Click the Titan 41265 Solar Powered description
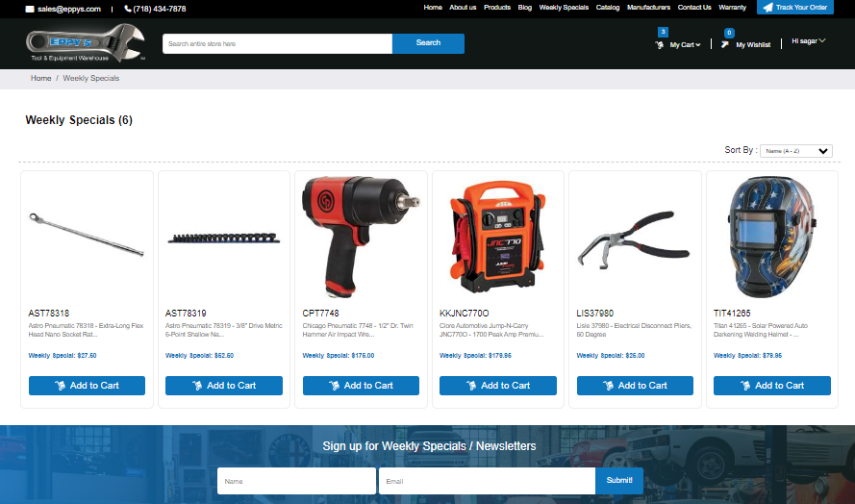Screen dimensions: 855x504 [761, 330]
